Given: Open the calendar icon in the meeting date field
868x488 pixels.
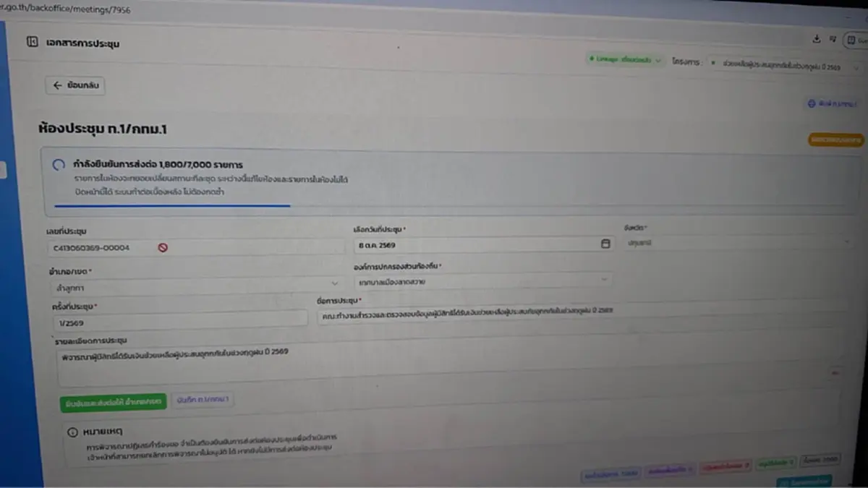Looking at the screenshot, I should click(605, 244).
